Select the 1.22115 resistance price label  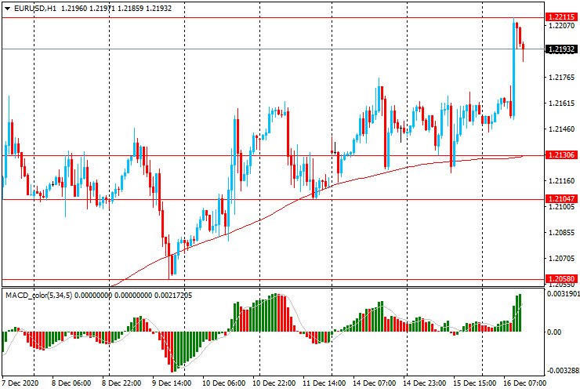pyautogui.click(x=561, y=17)
